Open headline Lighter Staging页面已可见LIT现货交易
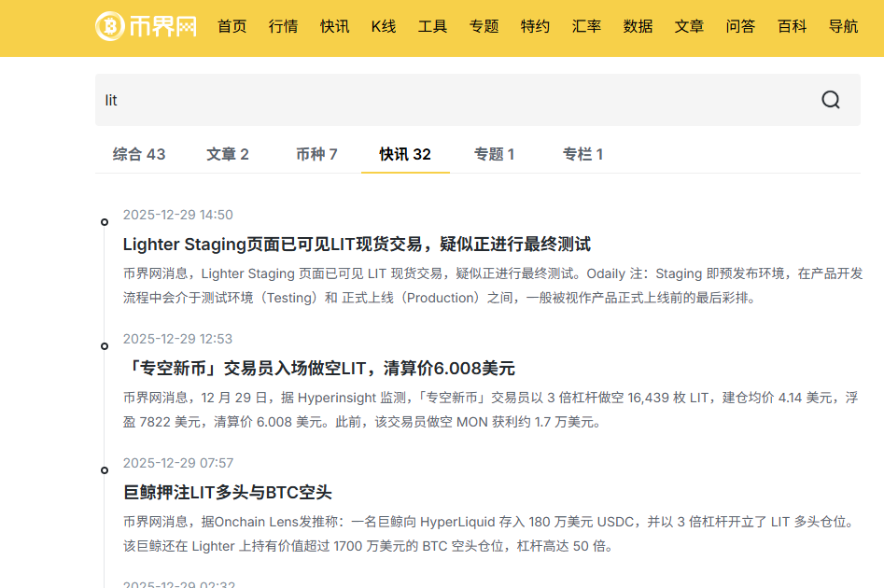The width and height of the screenshot is (884, 588). [357, 245]
